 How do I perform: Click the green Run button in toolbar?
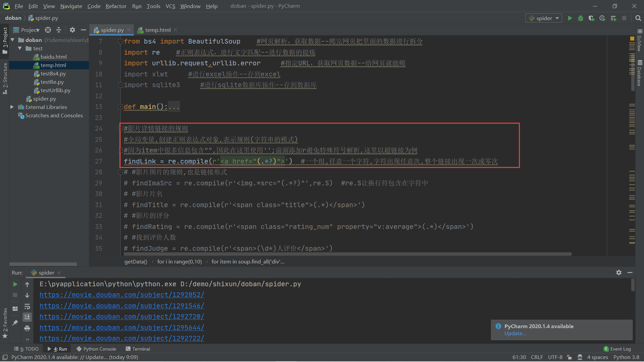570,18
